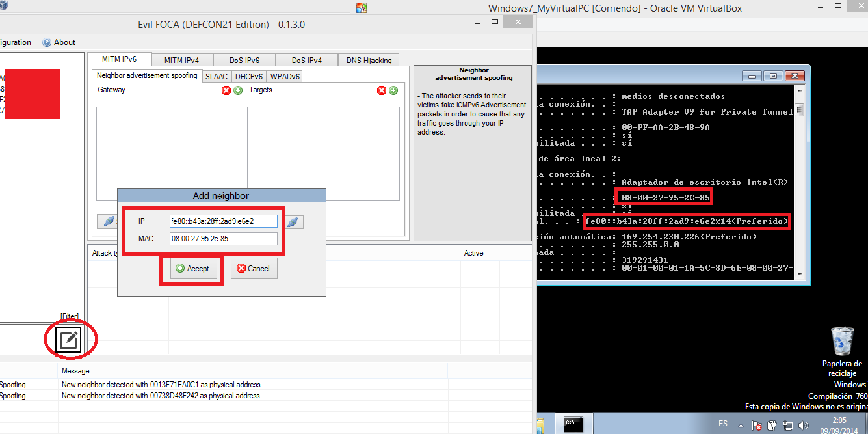This screenshot has height=434, width=868.
Task: Cancel the Add neighbor dialog
Action: click(254, 269)
